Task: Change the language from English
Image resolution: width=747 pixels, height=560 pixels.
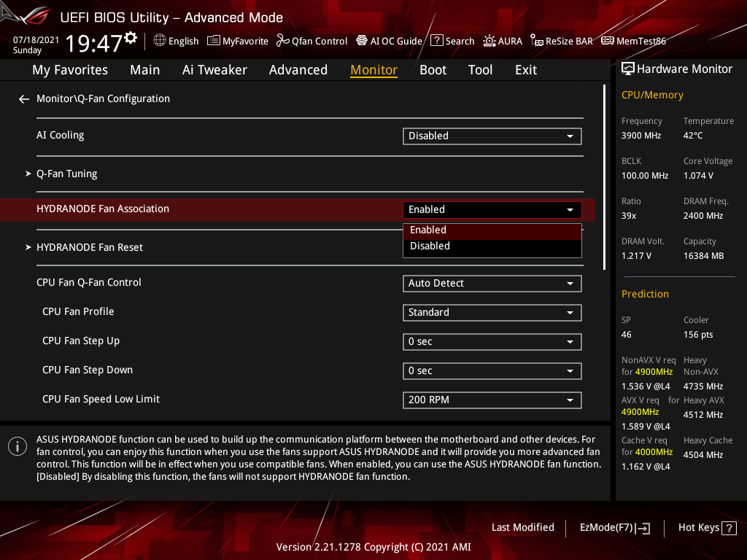Action: click(176, 41)
